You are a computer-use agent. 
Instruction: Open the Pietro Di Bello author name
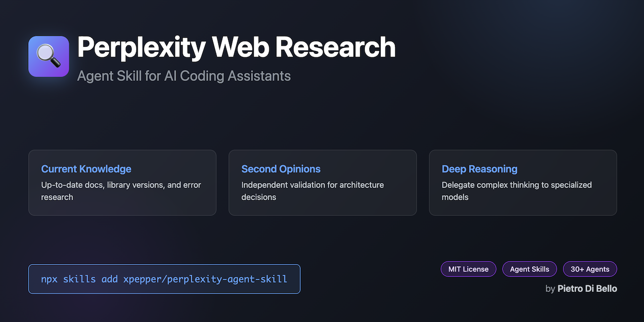[x=587, y=289]
